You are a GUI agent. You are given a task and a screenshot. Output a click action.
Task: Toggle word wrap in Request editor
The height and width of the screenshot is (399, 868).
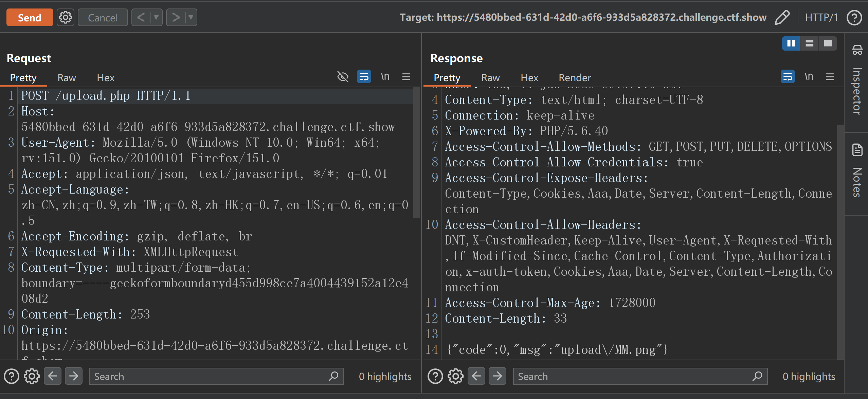(x=364, y=77)
